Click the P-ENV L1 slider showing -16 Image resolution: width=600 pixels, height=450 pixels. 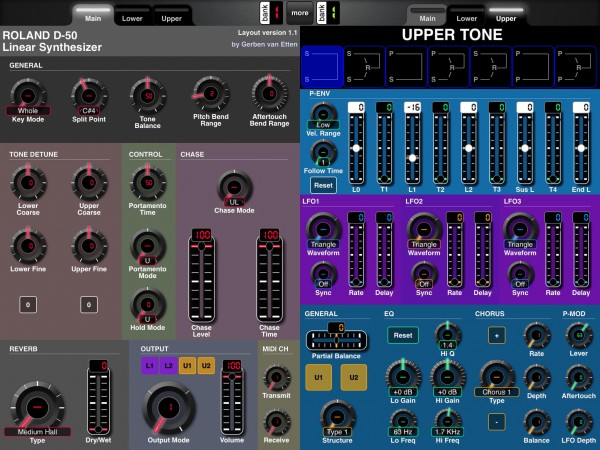tap(412, 143)
